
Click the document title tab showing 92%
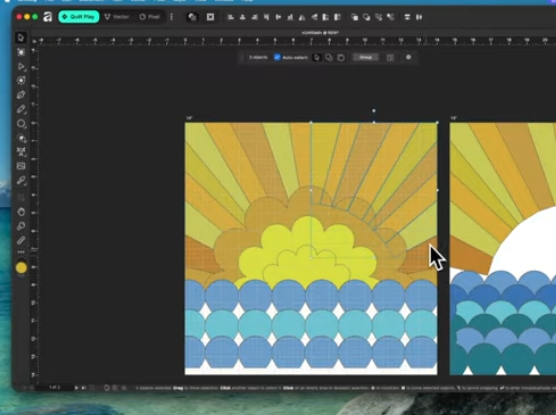(x=320, y=33)
